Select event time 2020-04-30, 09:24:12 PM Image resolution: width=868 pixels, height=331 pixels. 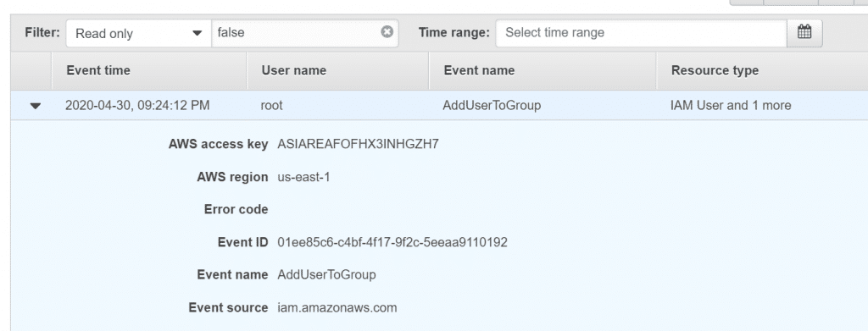pos(137,106)
